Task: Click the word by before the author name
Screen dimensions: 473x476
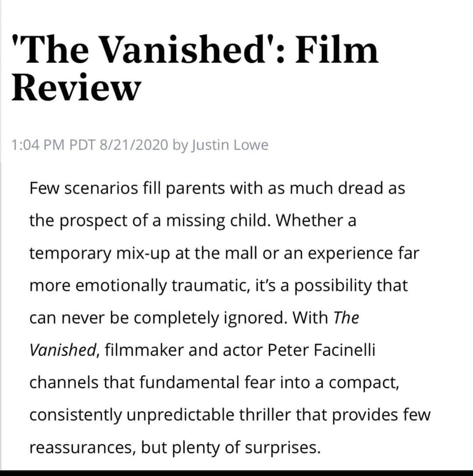Action: (180, 145)
